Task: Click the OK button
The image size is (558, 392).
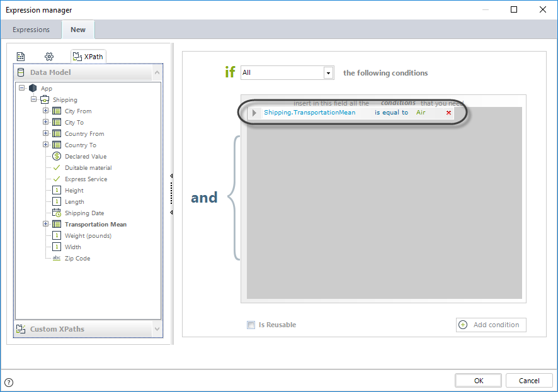Action: [x=478, y=381]
